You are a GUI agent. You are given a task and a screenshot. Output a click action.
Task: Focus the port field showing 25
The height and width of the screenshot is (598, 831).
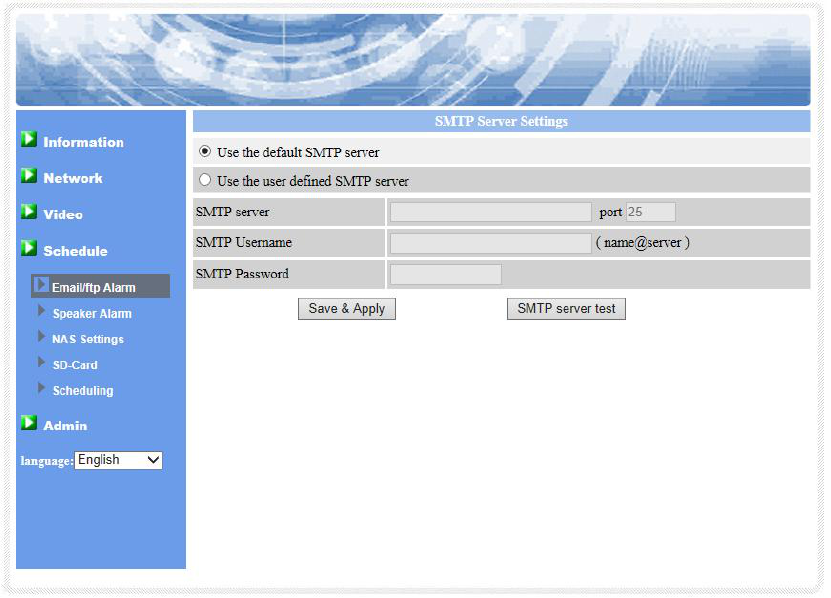(x=651, y=212)
